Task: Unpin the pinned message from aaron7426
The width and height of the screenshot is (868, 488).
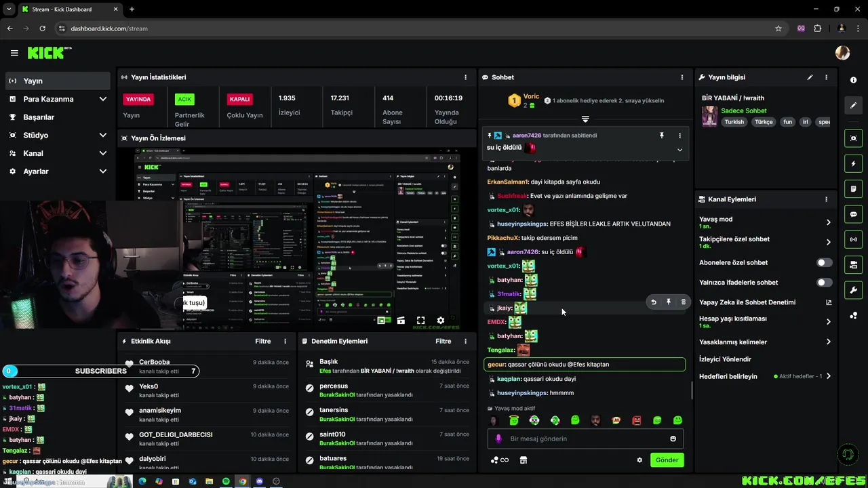Action: pyautogui.click(x=662, y=136)
